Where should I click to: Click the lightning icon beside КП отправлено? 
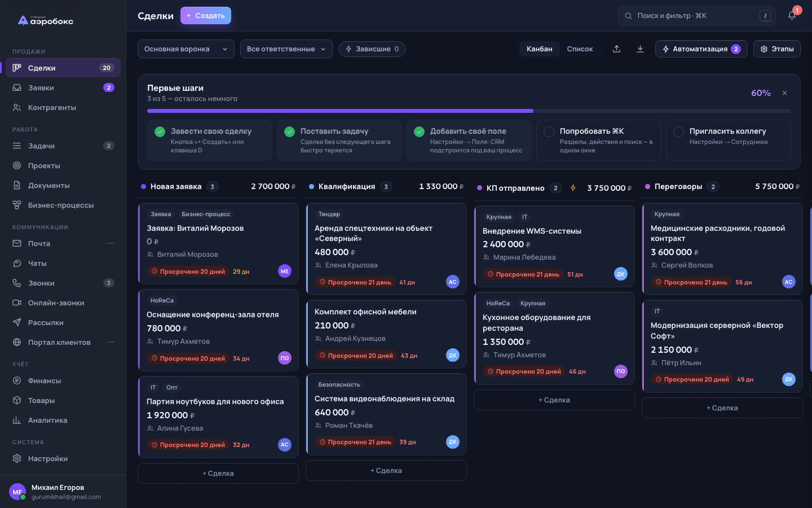pyautogui.click(x=573, y=188)
